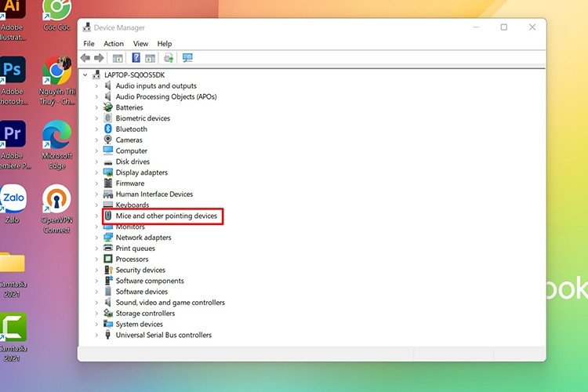Click Scan for hardware changes monitor icon
Screen dimensions: 588x392
(187, 58)
